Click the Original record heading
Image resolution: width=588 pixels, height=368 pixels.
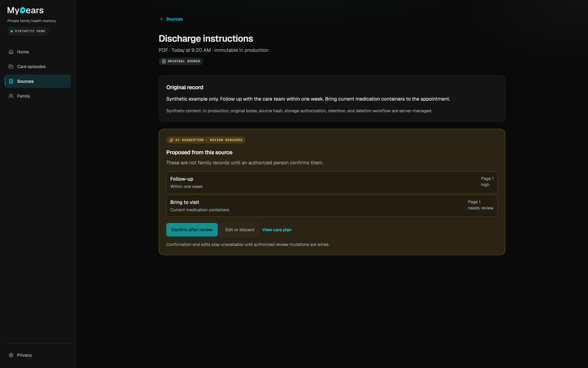pyautogui.click(x=184, y=87)
